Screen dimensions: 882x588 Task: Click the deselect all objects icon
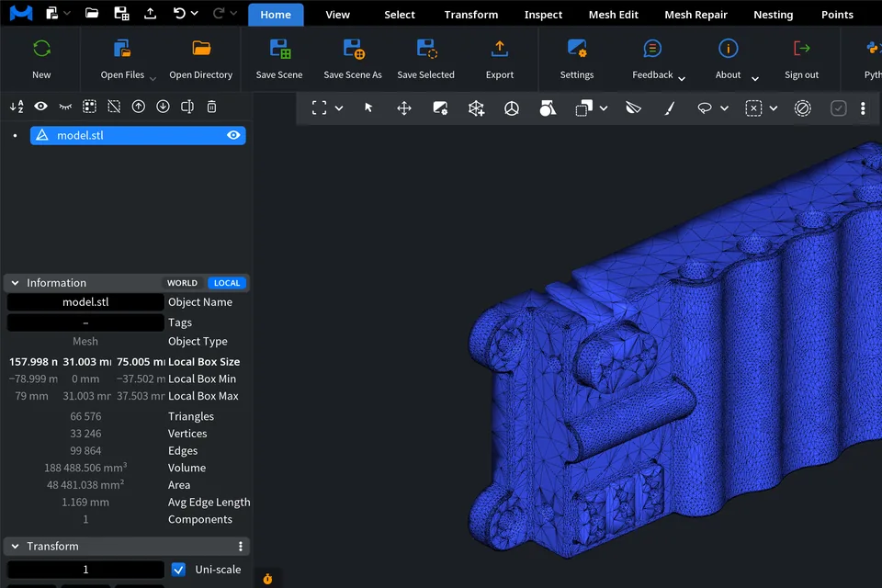(x=114, y=107)
